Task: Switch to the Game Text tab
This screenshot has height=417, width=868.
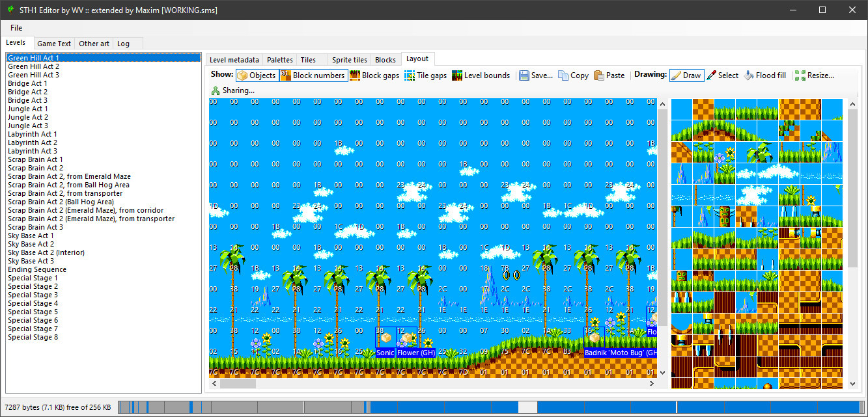Action: point(54,44)
